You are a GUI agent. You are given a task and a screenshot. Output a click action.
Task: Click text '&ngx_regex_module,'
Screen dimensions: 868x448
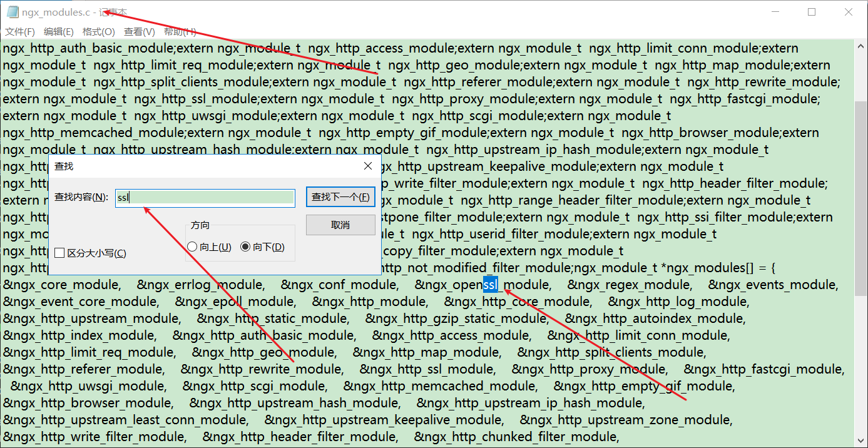tap(630, 285)
